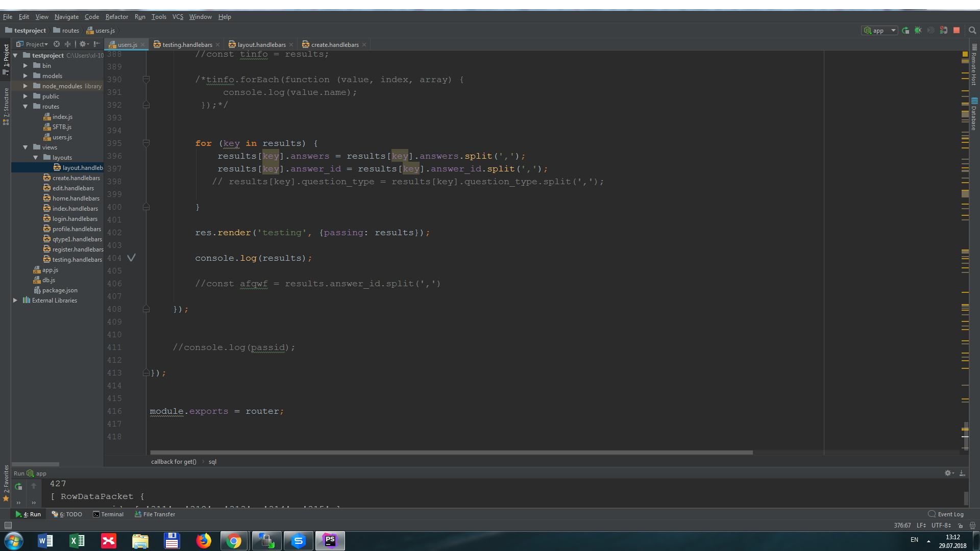The image size is (980, 551).
Task: Rerun app in Run panel
Action: 18,487
